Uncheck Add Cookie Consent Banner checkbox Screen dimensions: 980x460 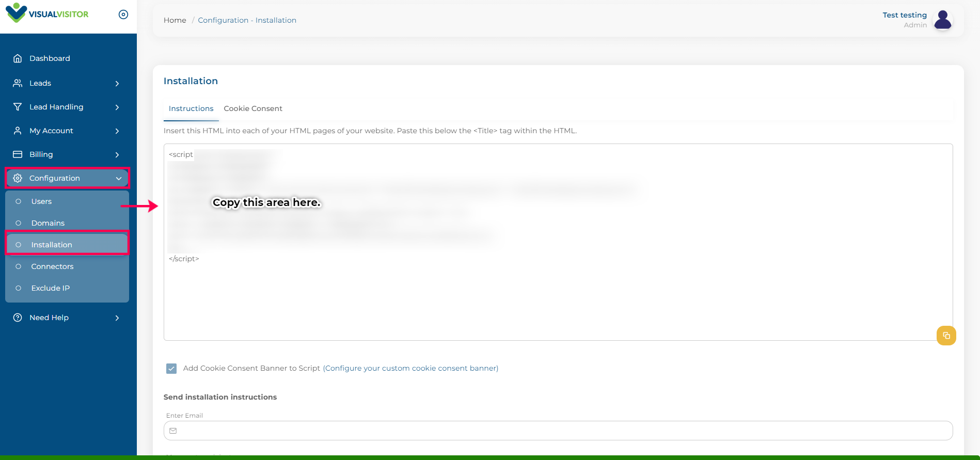(x=171, y=368)
